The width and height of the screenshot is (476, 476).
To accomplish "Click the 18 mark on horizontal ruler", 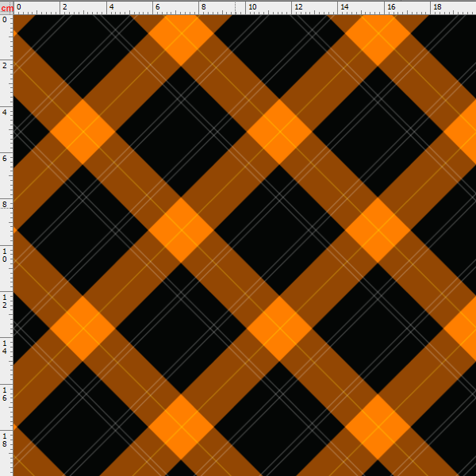I will (437, 6).
